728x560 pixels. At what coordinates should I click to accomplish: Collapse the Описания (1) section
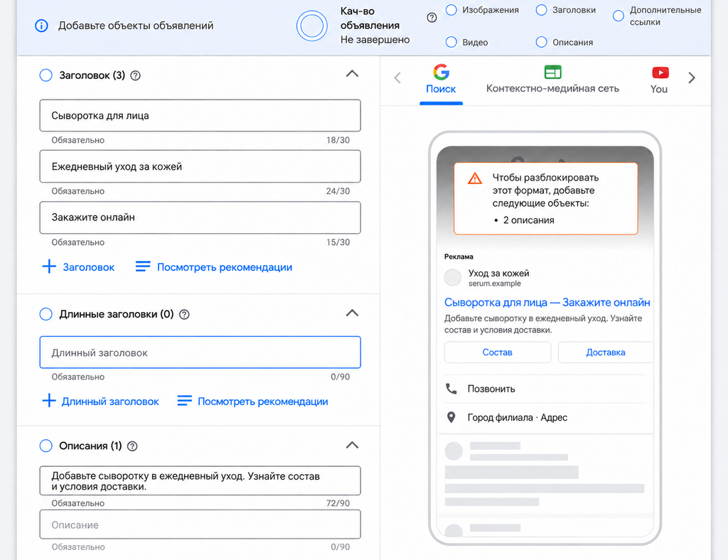(353, 446)
